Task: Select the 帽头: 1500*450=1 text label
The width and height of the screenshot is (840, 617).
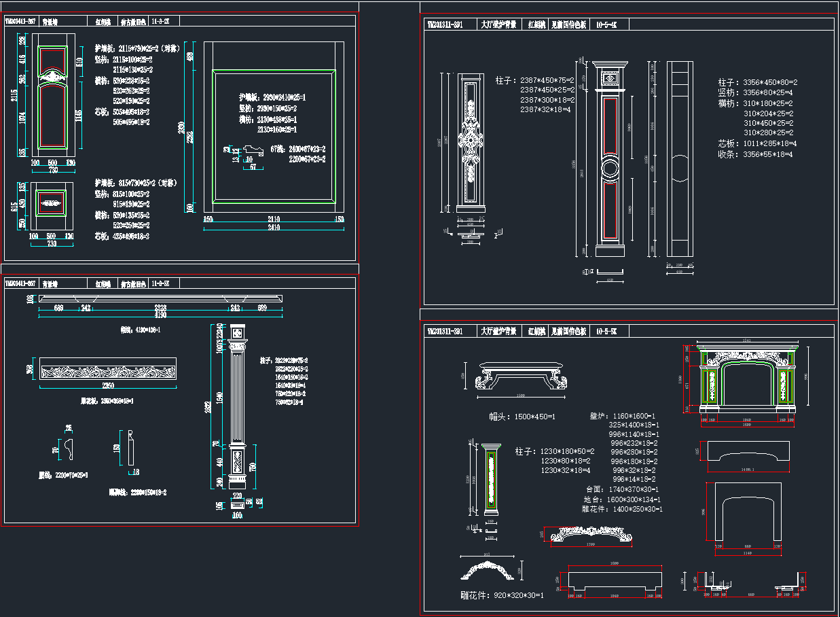Action: coord(522,416)
